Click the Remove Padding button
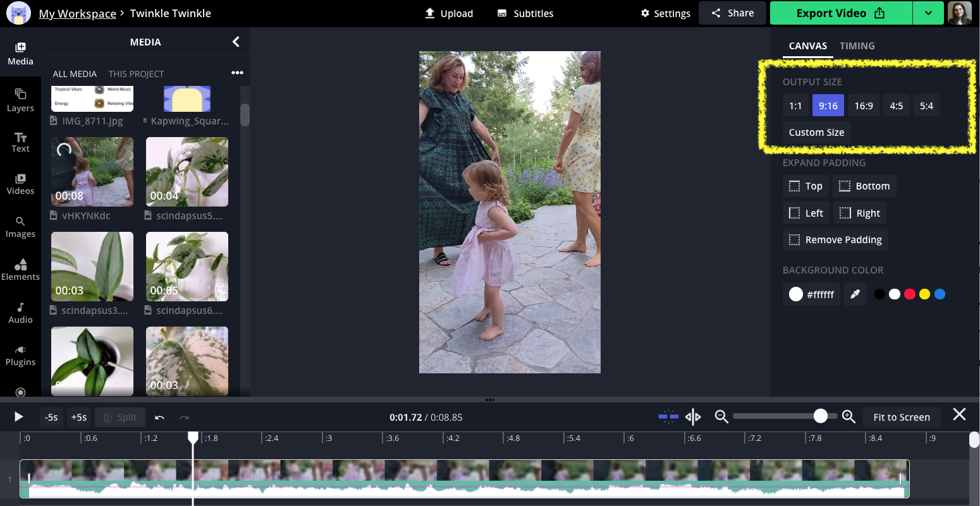The width and height of the screenshot is (980, 506). pyautogui.click(x=835, y=240)
